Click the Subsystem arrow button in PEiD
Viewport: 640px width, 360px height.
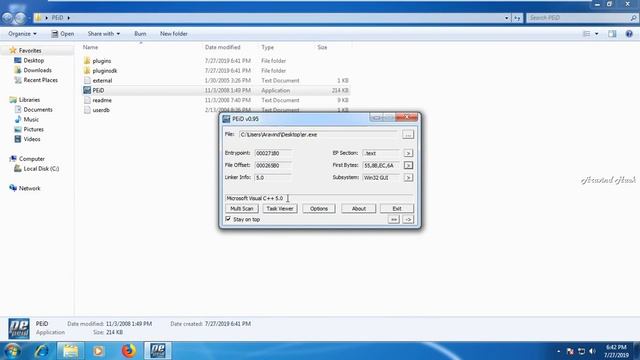[408, 178]
